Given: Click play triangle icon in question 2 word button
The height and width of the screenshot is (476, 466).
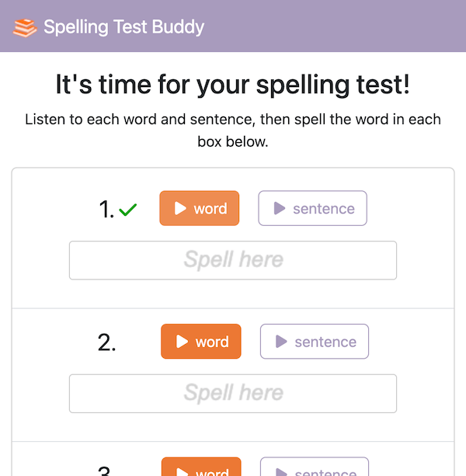Looking at the screenshot, I should (182, 342).
